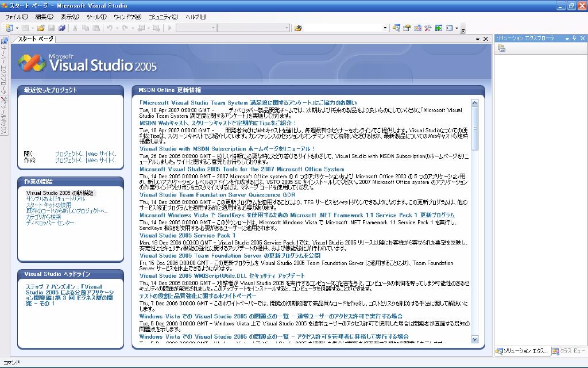Select the スタート ページ document tab
This screenshot has height=368, width=588.
[35, 39]
